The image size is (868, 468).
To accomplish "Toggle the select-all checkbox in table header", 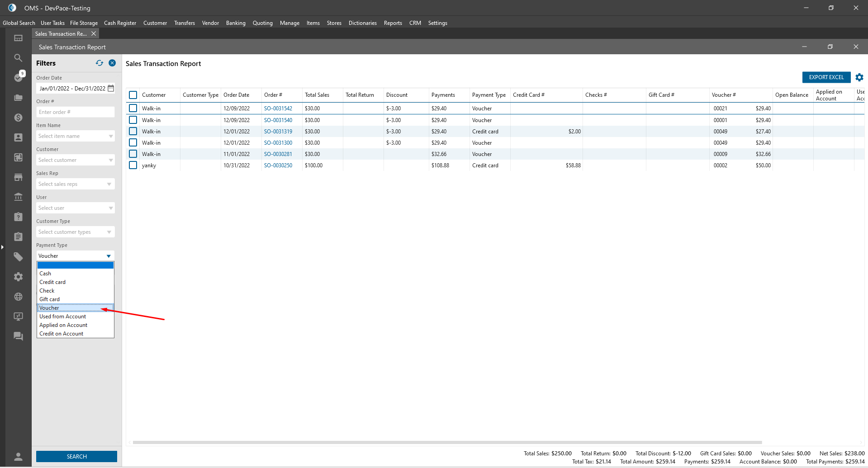I will tap(133, 95).
